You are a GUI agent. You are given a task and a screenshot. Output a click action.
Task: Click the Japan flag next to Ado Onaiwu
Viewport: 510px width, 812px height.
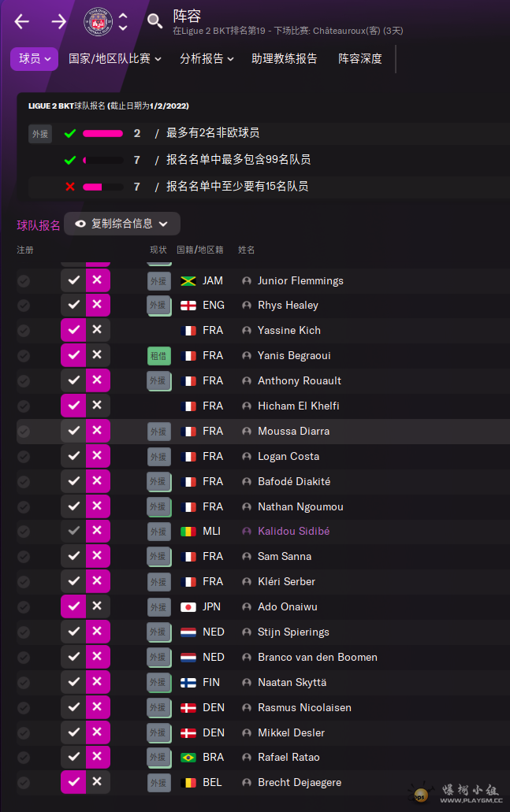click(188, 607)
